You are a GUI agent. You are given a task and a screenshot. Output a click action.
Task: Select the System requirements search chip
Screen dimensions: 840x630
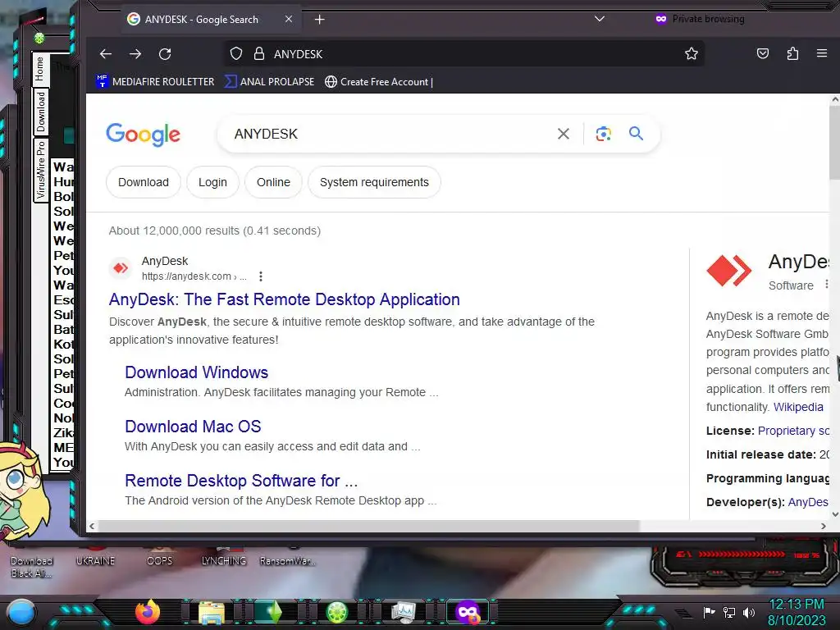coord(374,182)
